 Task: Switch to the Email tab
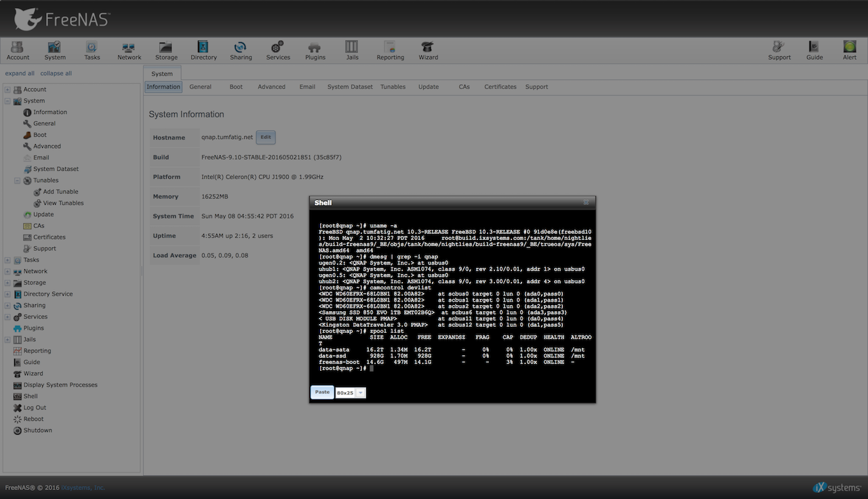click(x=307, y=87)
